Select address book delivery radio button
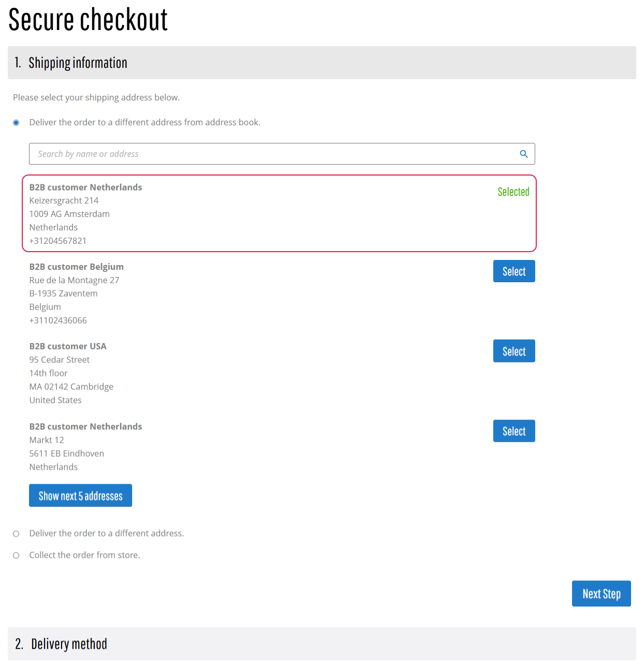The image size is (644, 669). (16, 123)
